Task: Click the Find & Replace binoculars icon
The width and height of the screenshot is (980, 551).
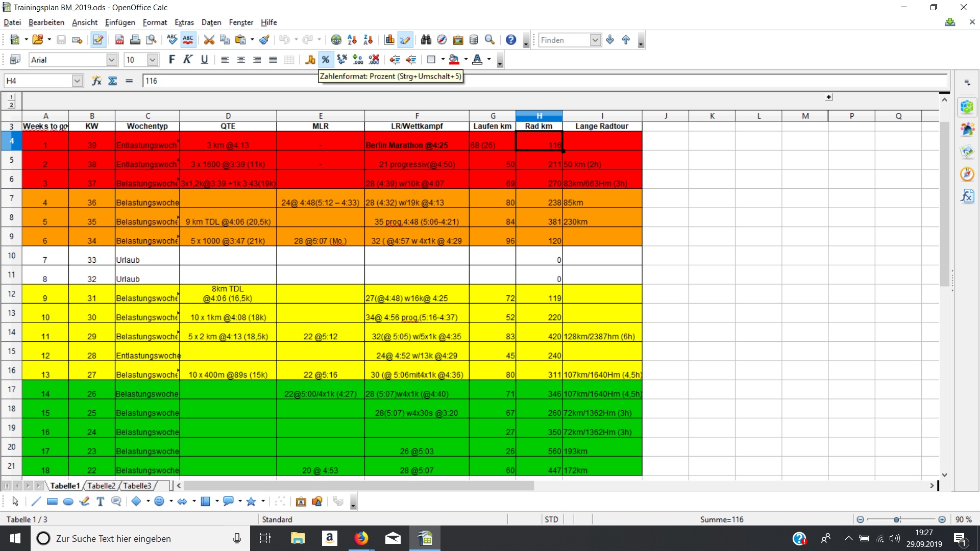Action: click(426, 40)
